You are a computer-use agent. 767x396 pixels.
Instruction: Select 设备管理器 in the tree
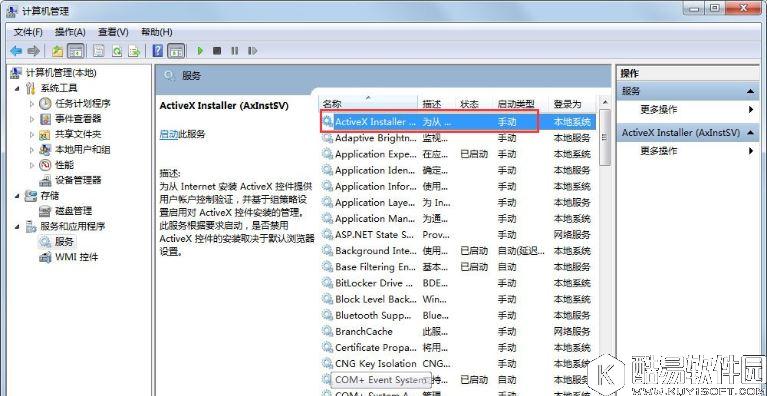coord(78,180)
